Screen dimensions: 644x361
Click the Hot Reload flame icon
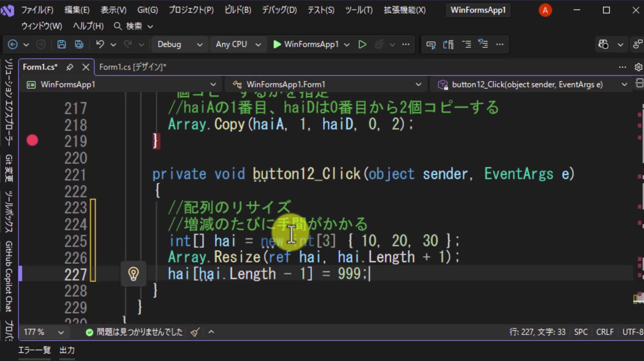(379, 44)
